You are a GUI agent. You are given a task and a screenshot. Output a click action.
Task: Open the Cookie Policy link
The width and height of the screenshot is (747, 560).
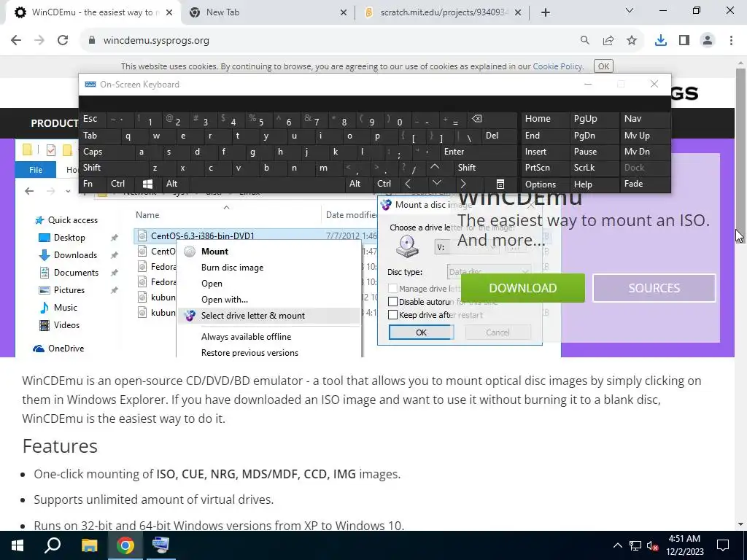[x=557, y=66]
